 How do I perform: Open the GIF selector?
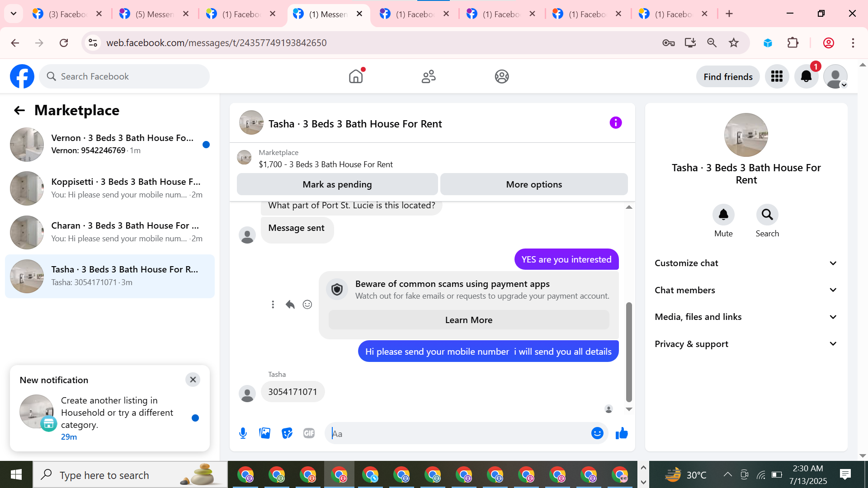(309, 433)
